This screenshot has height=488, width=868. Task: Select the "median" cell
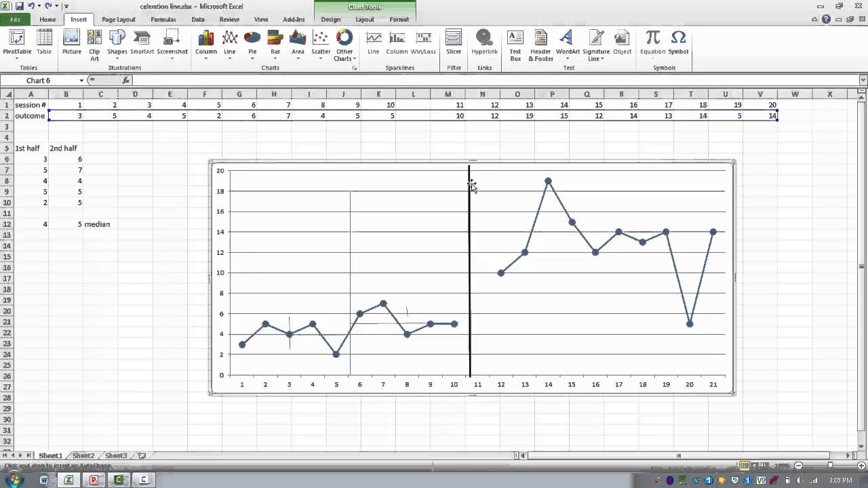pos(100,224)
